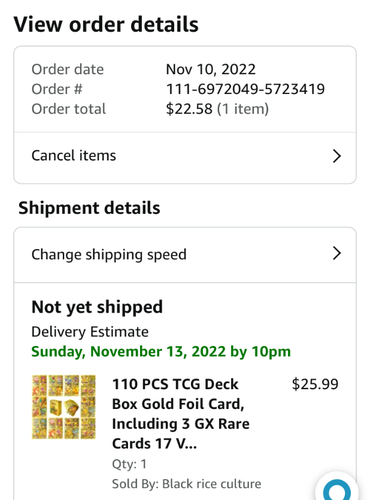Tap the Sold By Black rice culture seller
The height and width of the screenshot is (500, 370).
point(186,484)
